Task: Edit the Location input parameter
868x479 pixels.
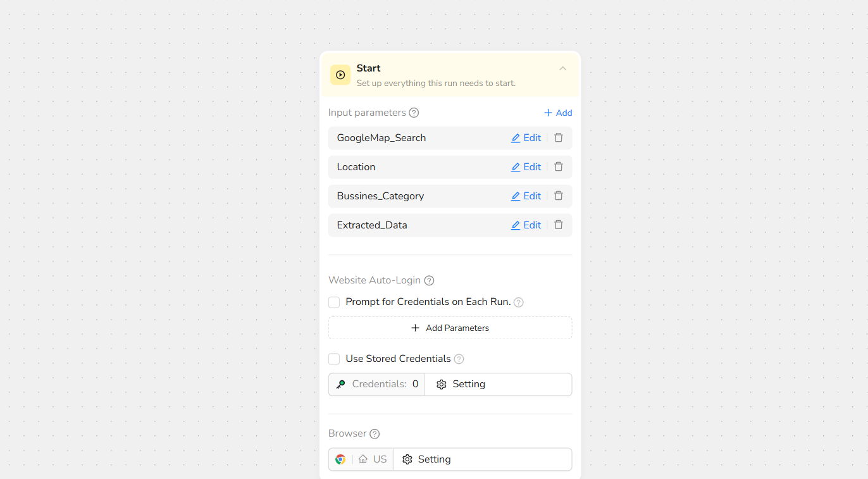Action: click(526, 167)
